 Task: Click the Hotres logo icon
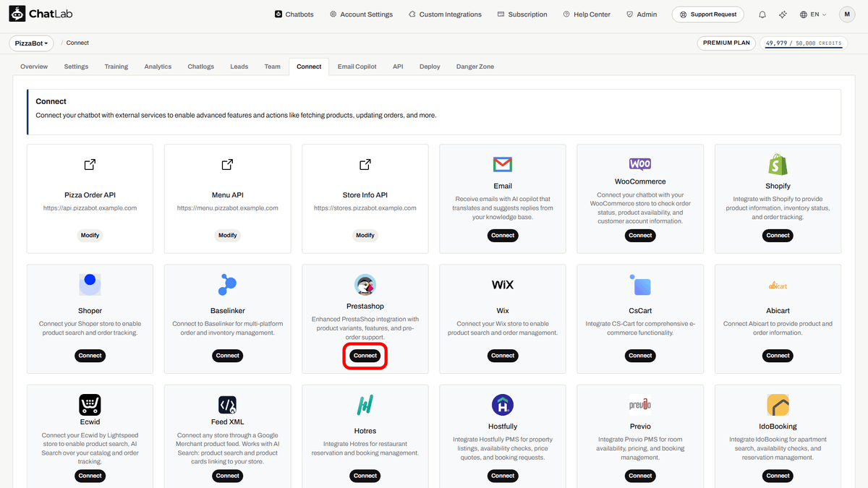(x=365, y=405)
